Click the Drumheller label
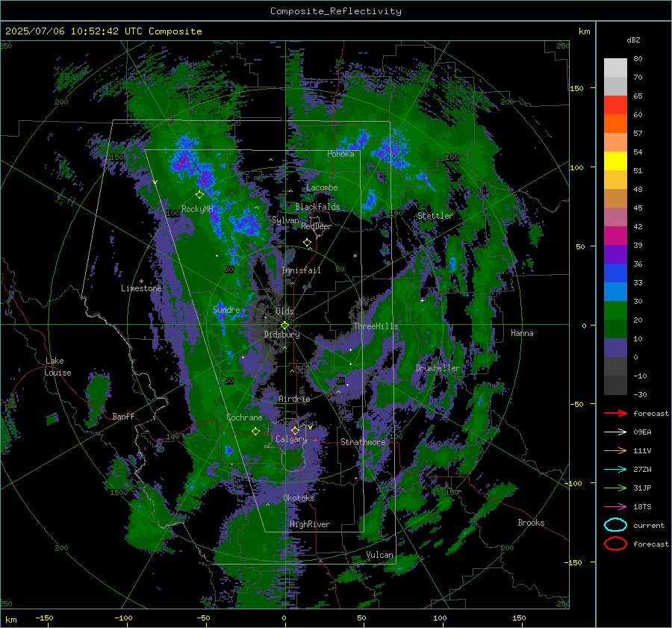This screenshot has height=628, width=672. [x=438, y=368]
